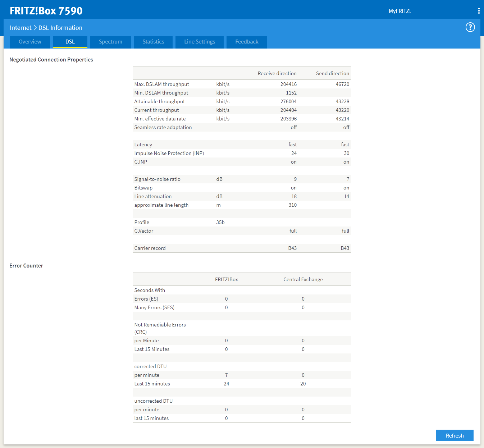
Task: Click DSL Information breadcrumb
Action: coord(60,28)
